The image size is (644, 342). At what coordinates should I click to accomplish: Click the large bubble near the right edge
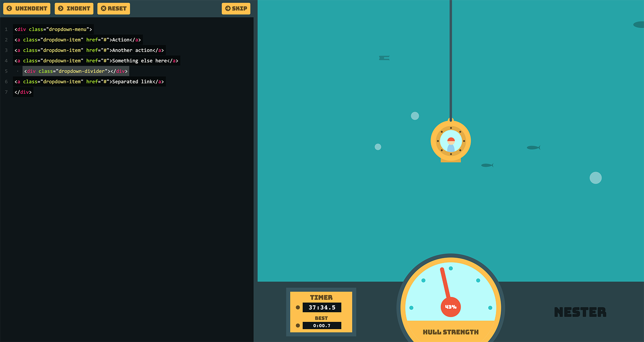(x=596, y=178)
